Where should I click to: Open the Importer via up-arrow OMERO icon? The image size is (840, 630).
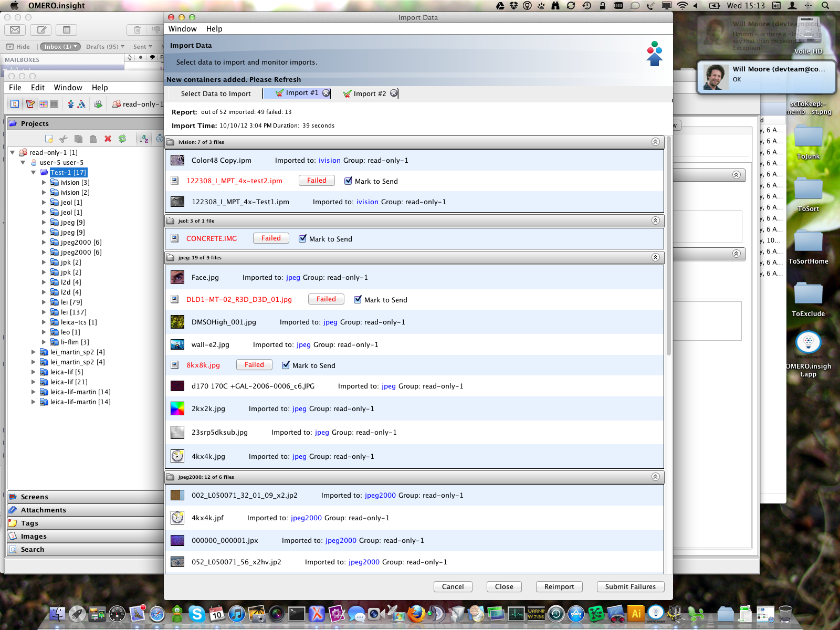coord(70,104)
